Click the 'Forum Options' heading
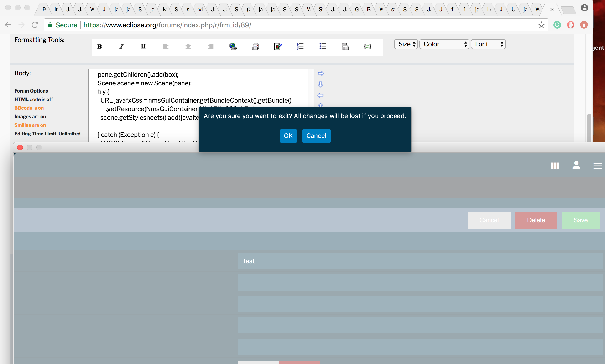Image resolution: width=605 pixels, height=364 pixels. coord(31,91)
